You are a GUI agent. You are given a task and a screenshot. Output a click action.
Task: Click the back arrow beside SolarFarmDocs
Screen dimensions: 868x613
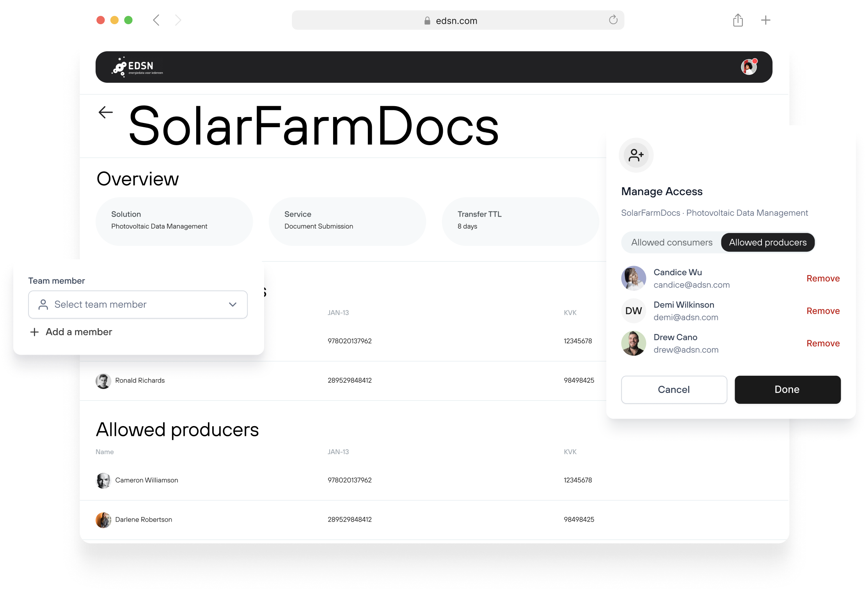point(105,112)
